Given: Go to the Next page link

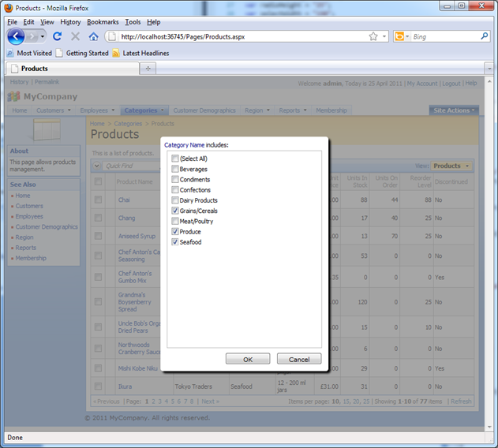Looking at the screenshot, I should coord(210,401).
